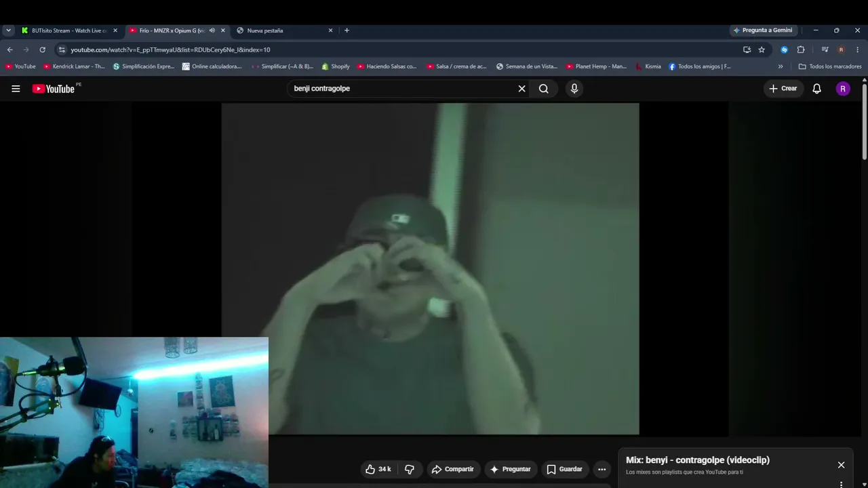Click the page vertical scrollbar thumb
Image resolution: width=868 pixels, height=488 pixels.
(865, 122)
